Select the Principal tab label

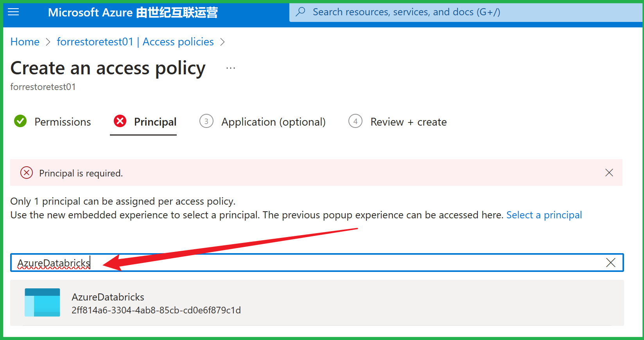pos(155,122)
